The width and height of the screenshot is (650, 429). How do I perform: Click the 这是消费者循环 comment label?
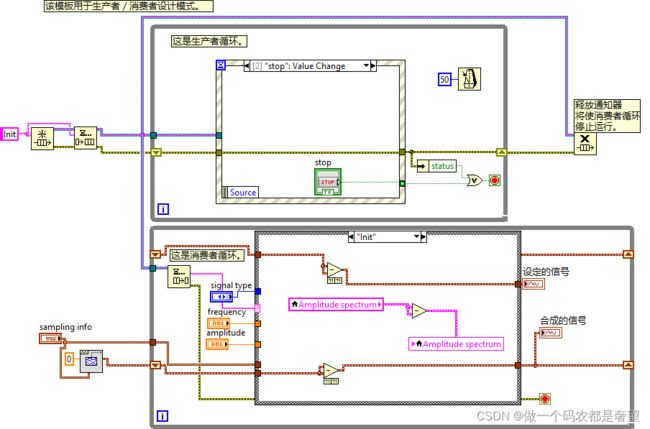pos(206,255)
